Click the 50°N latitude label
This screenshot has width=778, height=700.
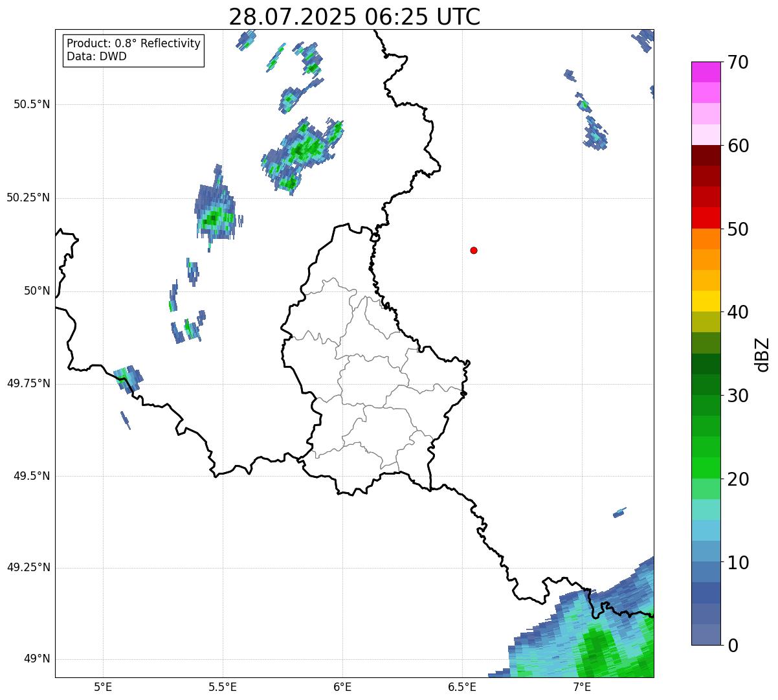[37, 291]
